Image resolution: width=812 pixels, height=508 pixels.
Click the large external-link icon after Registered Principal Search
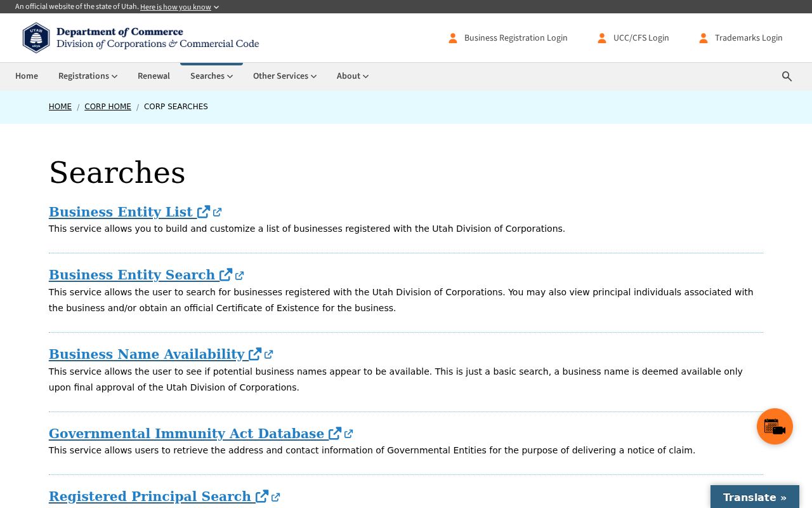point(262,497)
